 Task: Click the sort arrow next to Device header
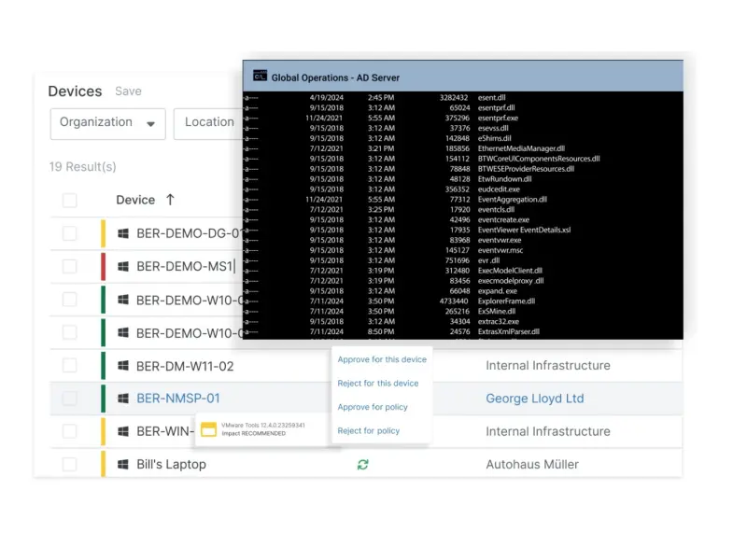[x=170, y=200]
